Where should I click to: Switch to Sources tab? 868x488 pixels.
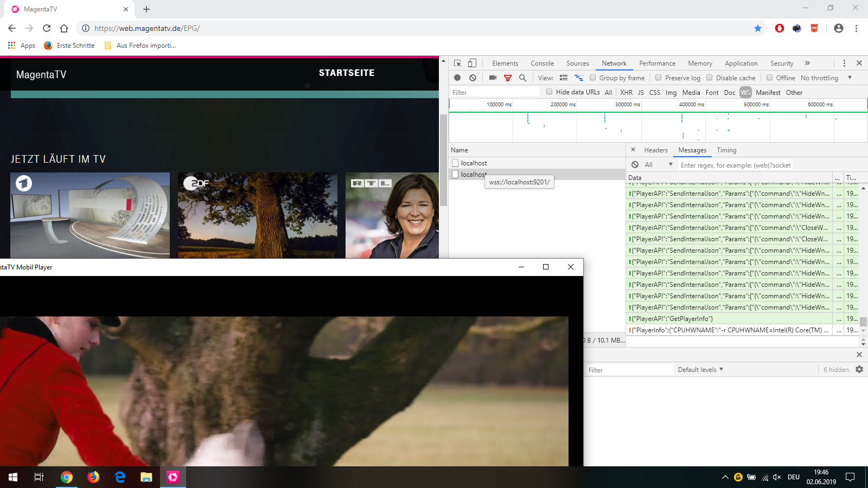pyautogui.click(x=578, y=63)
